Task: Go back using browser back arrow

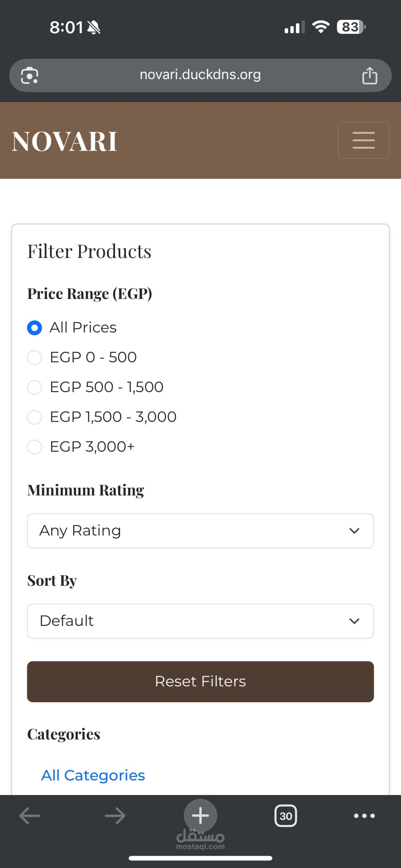Action: pos(30,816)
